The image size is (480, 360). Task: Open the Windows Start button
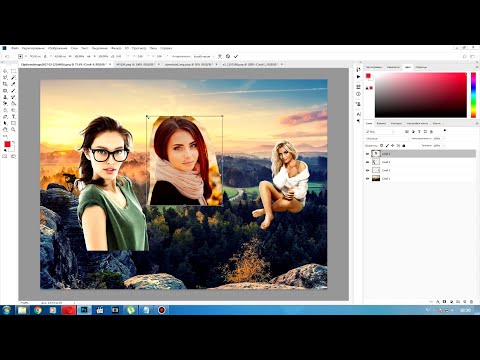(7, 310)
